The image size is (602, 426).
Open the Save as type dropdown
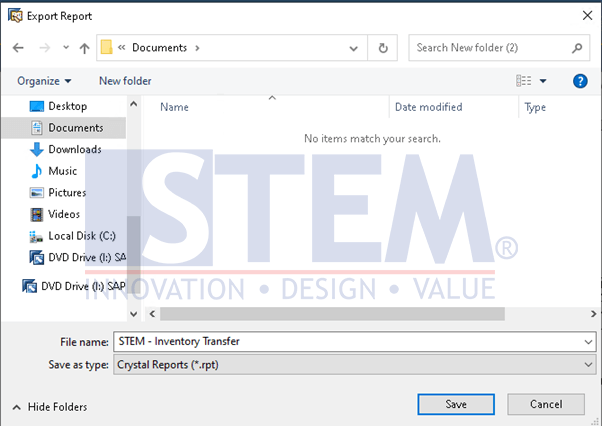click(355, 365)
